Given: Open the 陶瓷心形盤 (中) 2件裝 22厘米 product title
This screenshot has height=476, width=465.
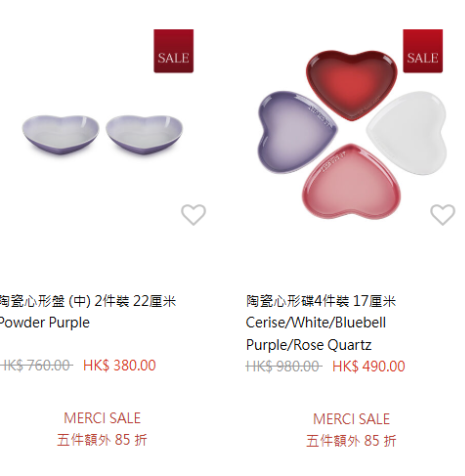Looking at the screenshot, I should click(88, 301).
